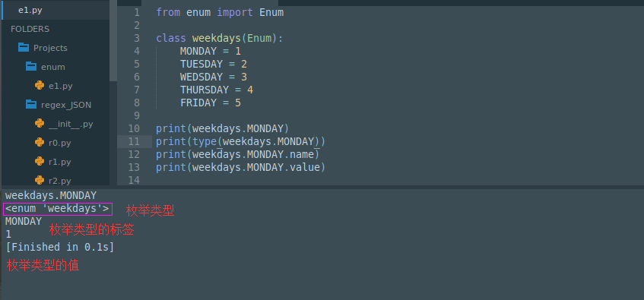Click the boxed enum 'weekdays' output
Screen dimensions: 644x300
pos(58,209)
